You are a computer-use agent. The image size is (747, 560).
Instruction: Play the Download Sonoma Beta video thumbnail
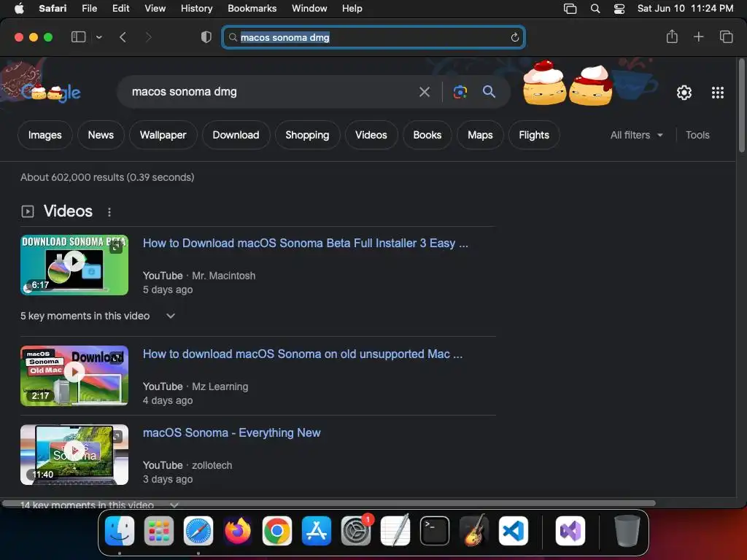coord(74,265)
